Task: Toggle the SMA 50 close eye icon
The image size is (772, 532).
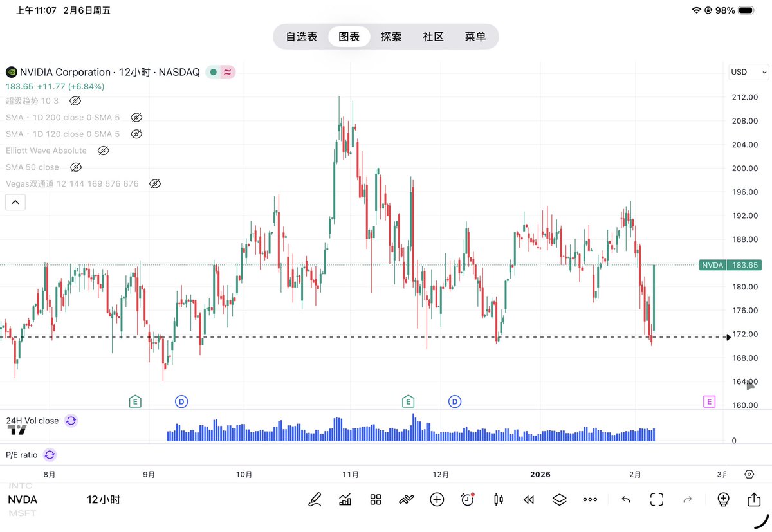Action: 75,167
